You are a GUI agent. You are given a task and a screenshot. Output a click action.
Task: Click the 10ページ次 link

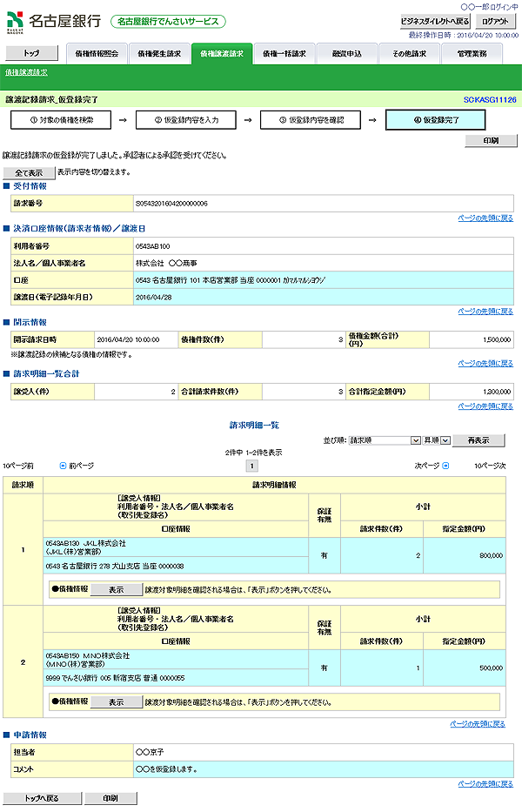pos(490,466)
